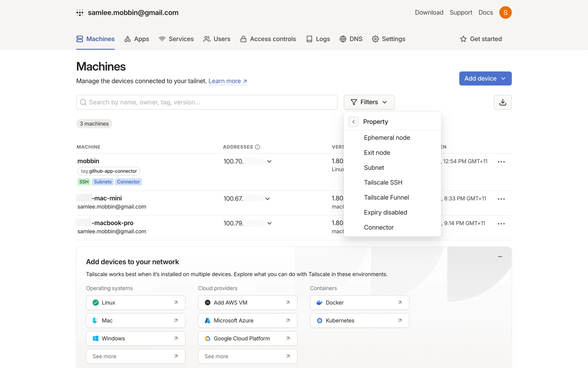Open the three-dot menu for mobbin machine
588x368 pixels.
coord(501,162)
